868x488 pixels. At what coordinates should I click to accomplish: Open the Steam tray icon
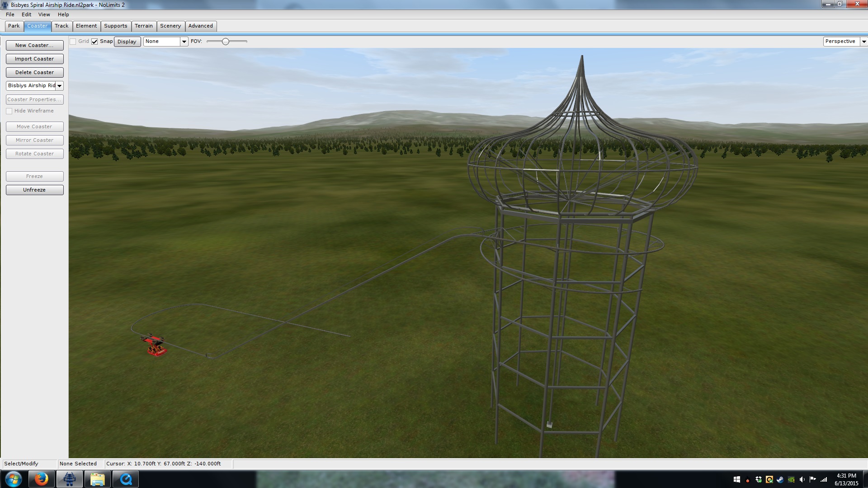click(780, 479)
